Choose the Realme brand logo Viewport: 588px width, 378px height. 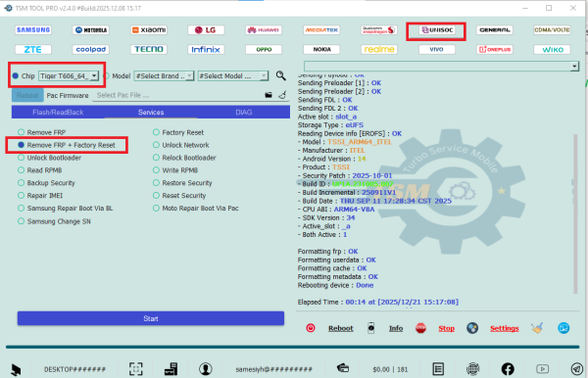point(379,49)
